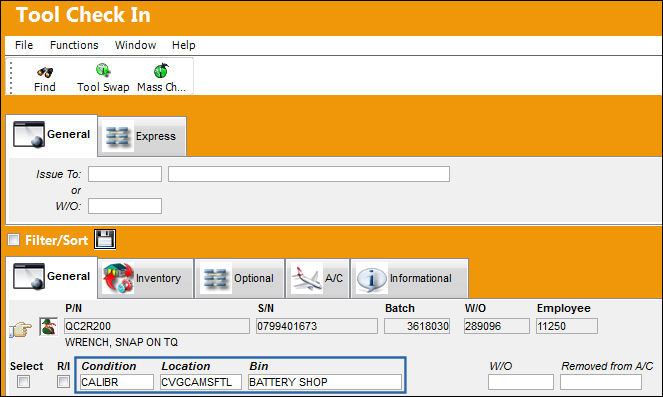Open the Functions menu
The height and width of the screenshot is (397, 663).
tap(74, 45)
